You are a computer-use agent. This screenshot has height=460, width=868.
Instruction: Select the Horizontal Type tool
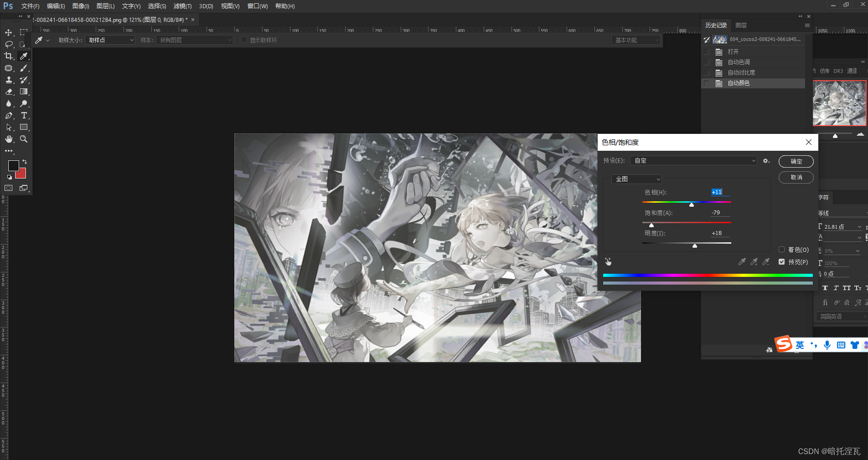pyautogui.click(x=24, y=115)
